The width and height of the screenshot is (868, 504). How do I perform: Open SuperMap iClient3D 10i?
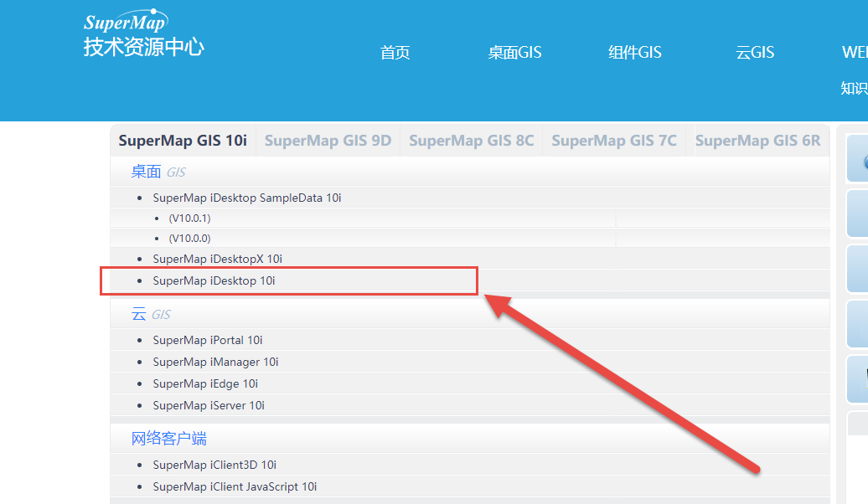tap(214, 465)
